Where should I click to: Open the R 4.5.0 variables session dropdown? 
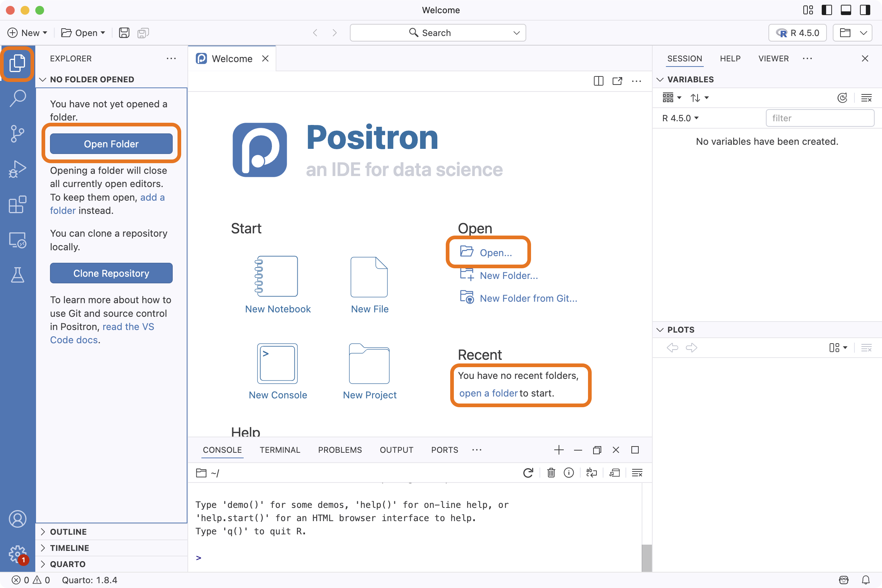(680, 118)
